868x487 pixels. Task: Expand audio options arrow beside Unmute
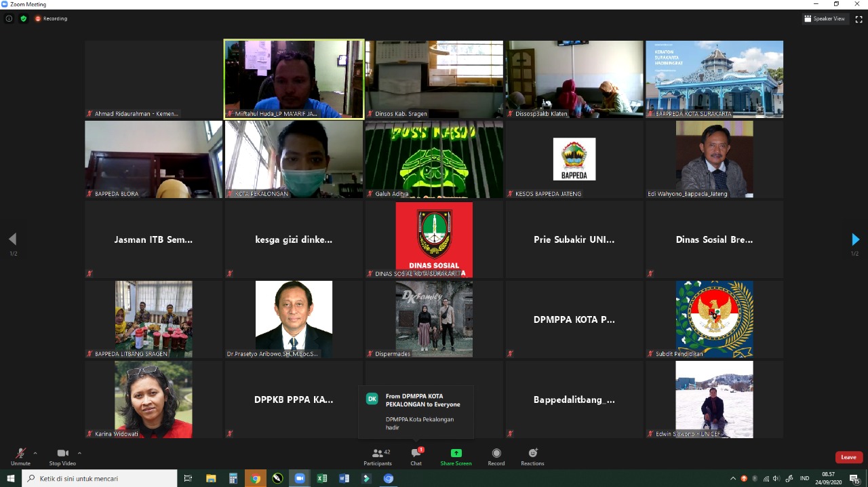tap(35, 453)
